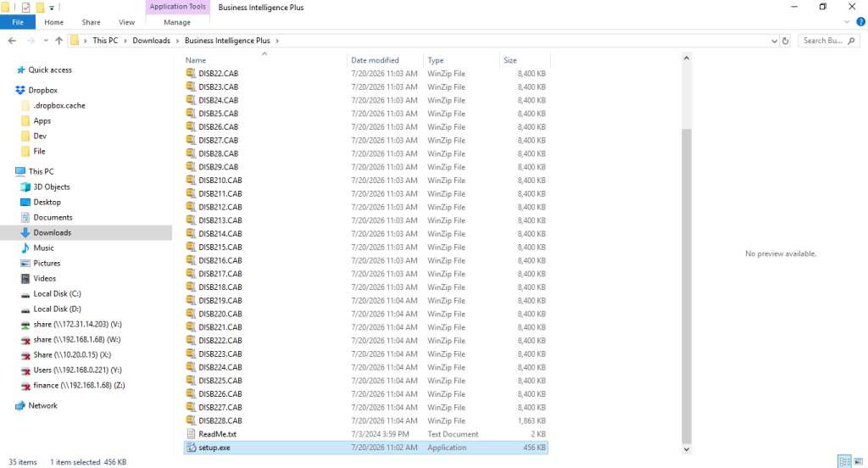This screenshot has width=868, height=468.
Task: Go back with the Back arrow
Action: tap(12, 41)
